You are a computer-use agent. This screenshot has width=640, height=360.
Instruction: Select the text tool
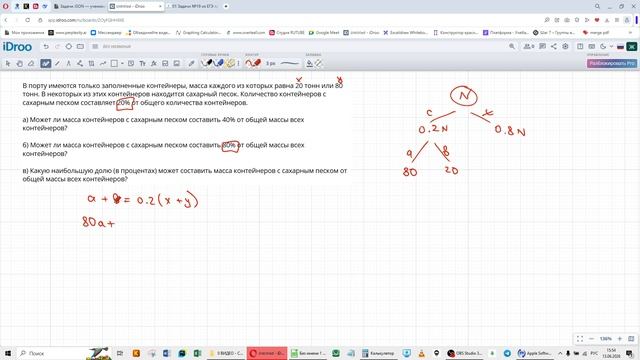[x=142, y=63]
